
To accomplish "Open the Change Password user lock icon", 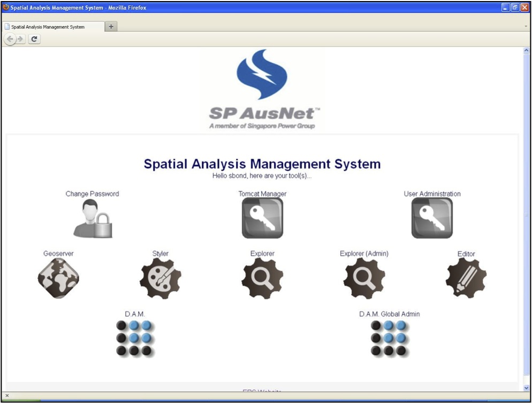I will (93, 218).
